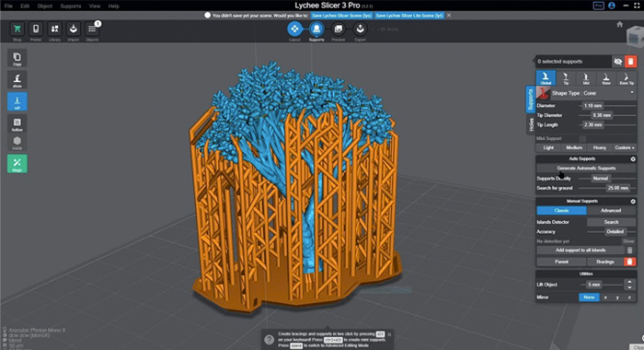
Task: Open the Library icon
Action: 54,29
